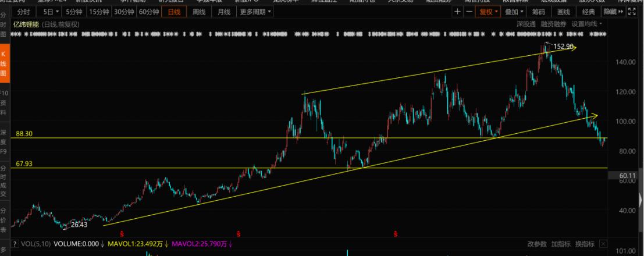Click MAVOL1:23.492万 value
This screenshot has height=256, width=644.
point(138,244)
